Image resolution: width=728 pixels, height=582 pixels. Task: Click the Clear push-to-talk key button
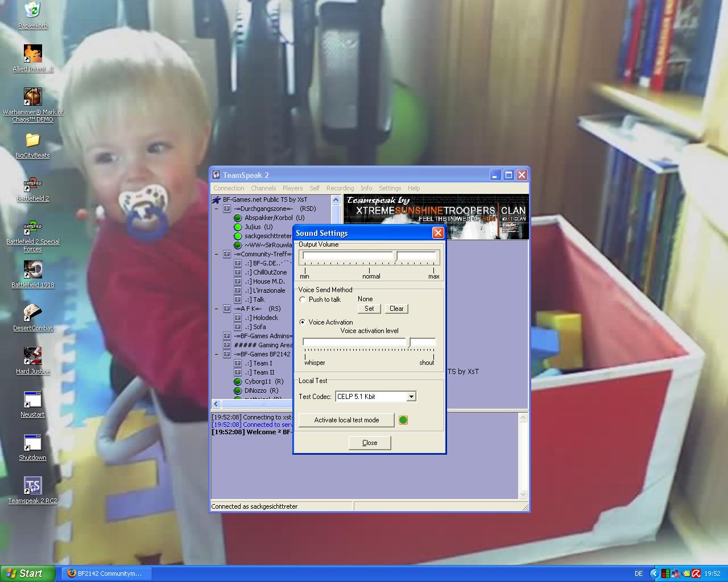click(x=396, y=309)
